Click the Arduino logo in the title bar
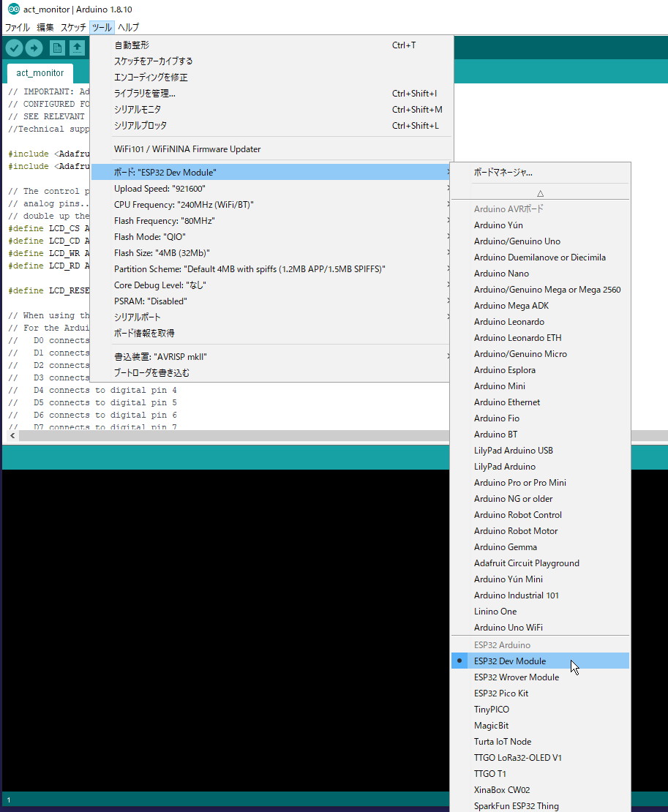 [x=13, y=9]
